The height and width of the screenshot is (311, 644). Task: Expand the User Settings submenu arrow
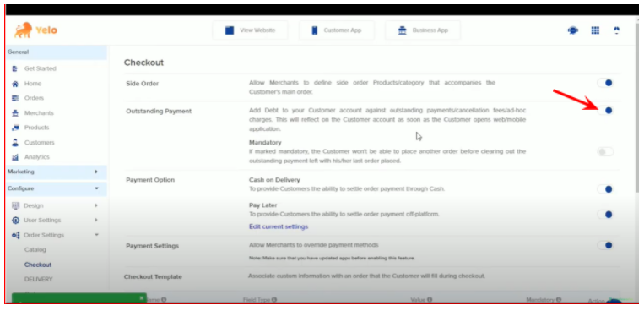click(x=96, y=220)
